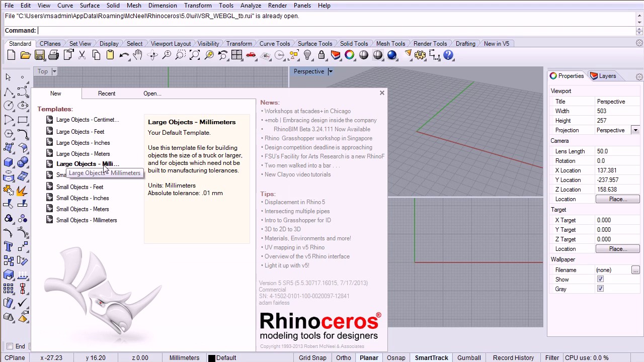Viewport: 644px width, 362px height.
Task: Click in the Command input field
Action: pyautogui.click(x=336, y=31)
